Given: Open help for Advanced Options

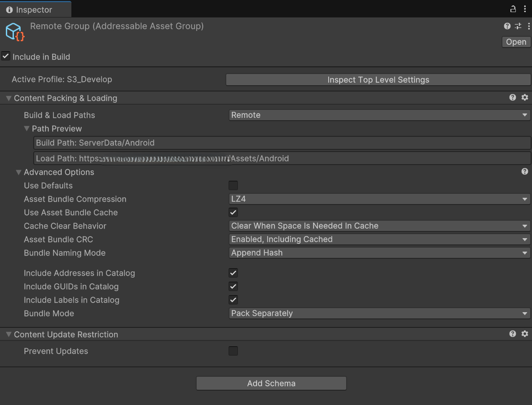Looking at the screenshot, I should [x=524, y=171].
